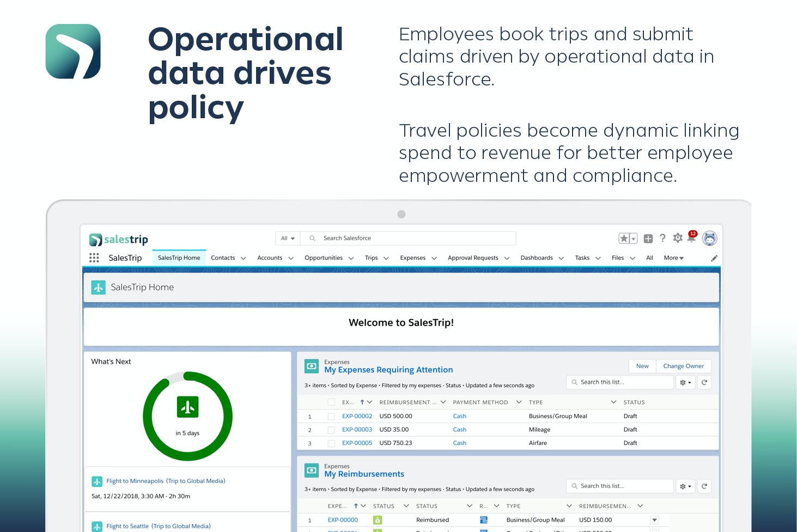Click the search magnifier in Search Salesforce
The width and height of the screenshot is (797, 532).
point(312,238)
